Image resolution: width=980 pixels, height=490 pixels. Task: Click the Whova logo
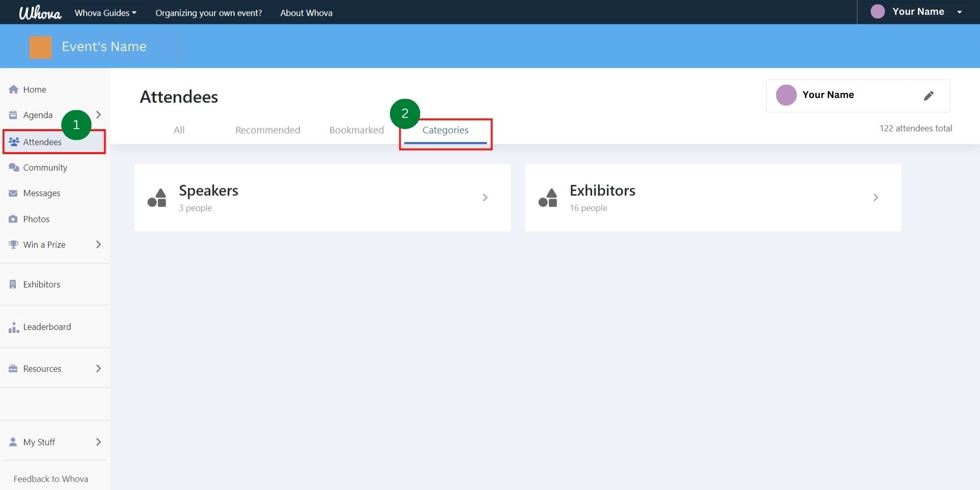(x=40, y=12)
